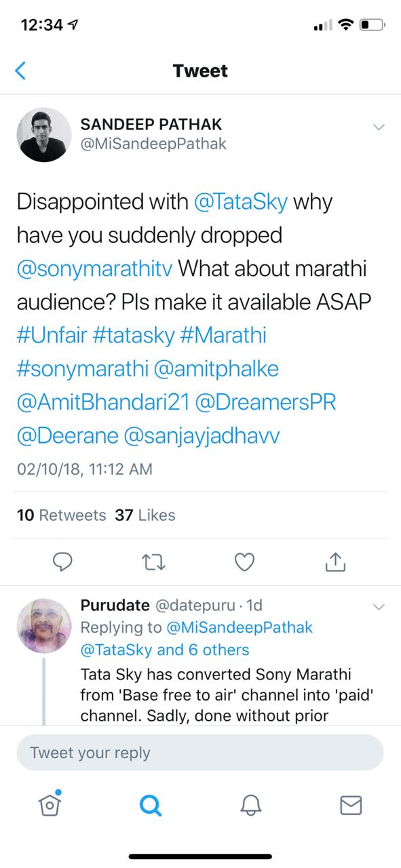This screenshot has height=868, width=401.
Task: Open the Messages envelope icon
Action: click(351, 805)
